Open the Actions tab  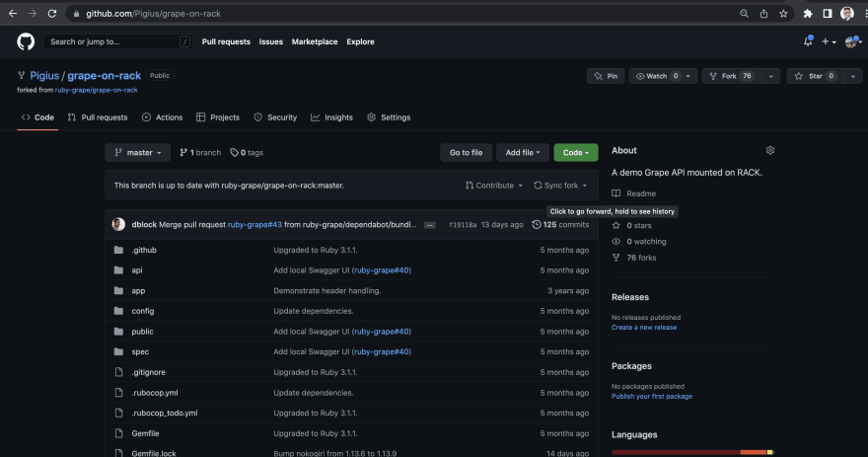tap(162, 117)
